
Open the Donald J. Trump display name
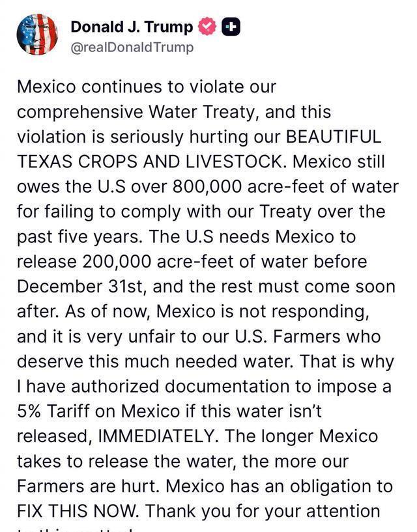coord(132,27)
